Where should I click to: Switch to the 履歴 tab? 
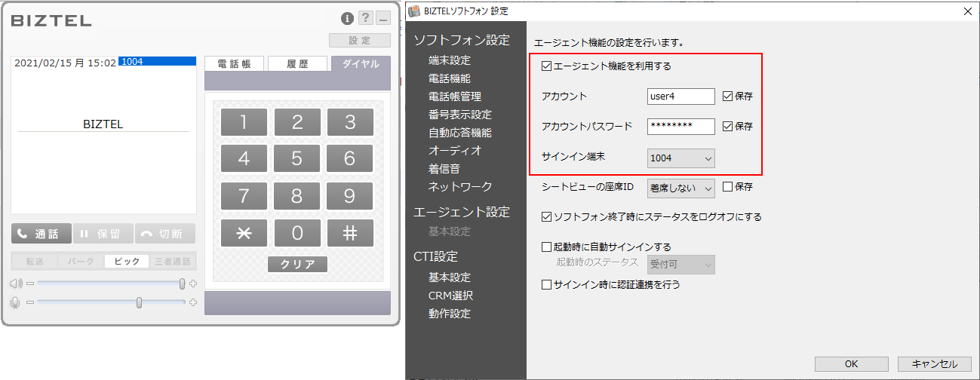[x=297, y=64]
